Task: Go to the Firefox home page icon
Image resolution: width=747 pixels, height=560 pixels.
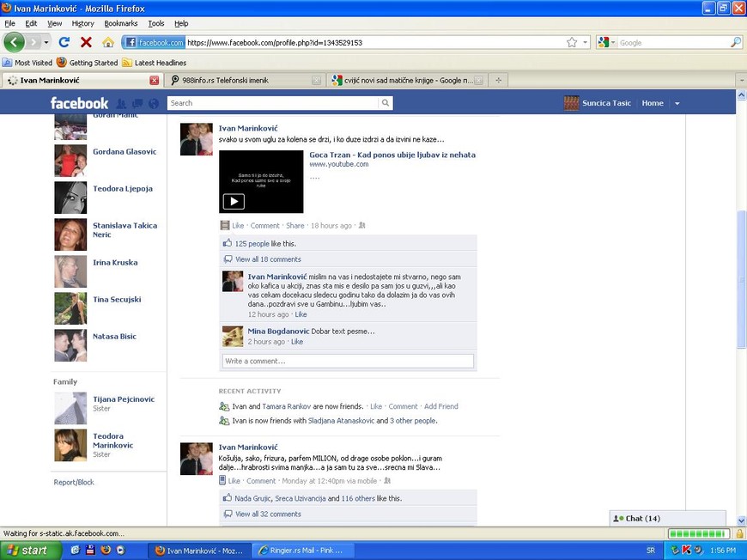Action: [108, 42]
